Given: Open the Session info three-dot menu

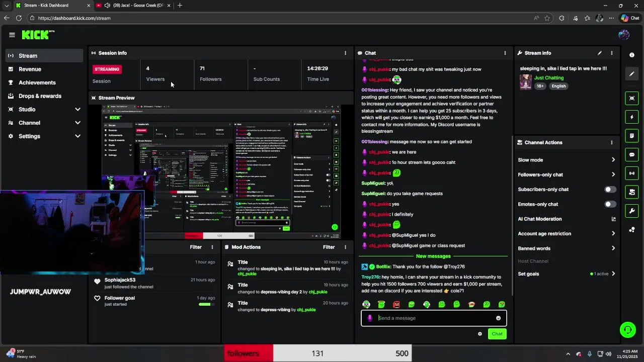Looking at the screenshot, I should pos(345,53).
